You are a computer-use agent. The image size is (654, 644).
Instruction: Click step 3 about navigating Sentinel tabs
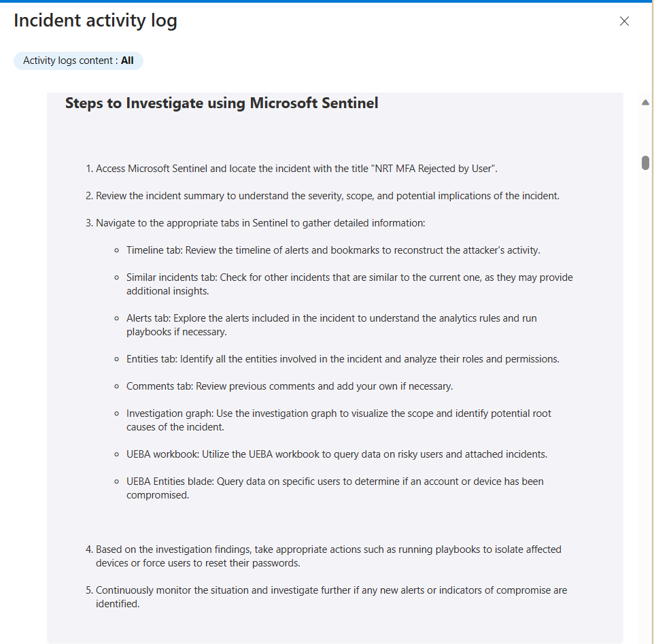260,223
